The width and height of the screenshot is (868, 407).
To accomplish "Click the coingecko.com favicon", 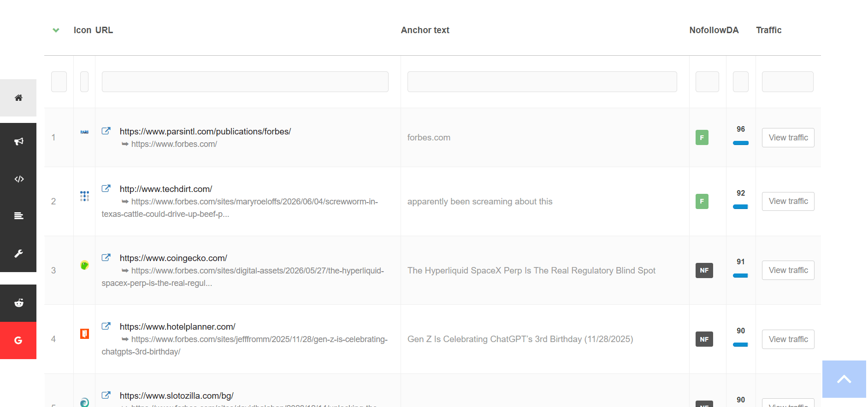I will [x=84, y=265].
